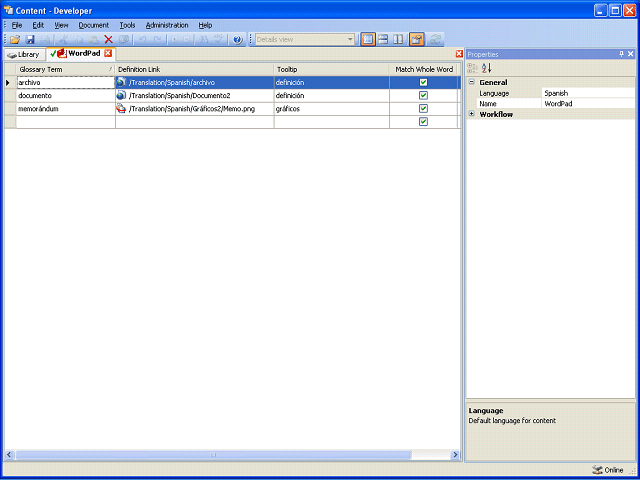Screen dimensions: 640x480
Task: Click the Paste clipboard toolbar icon
Action: [x=93, y=40]
